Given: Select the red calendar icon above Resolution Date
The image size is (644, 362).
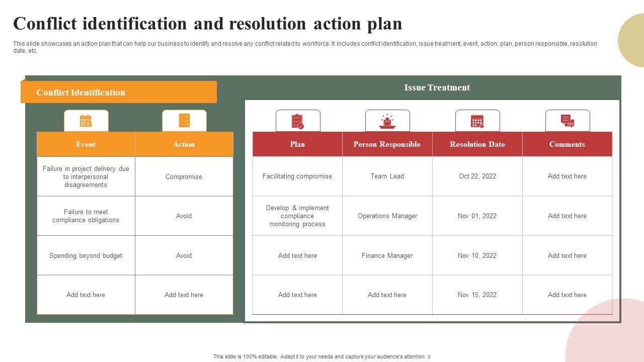Looking at the screenshot, I should 477,121.
